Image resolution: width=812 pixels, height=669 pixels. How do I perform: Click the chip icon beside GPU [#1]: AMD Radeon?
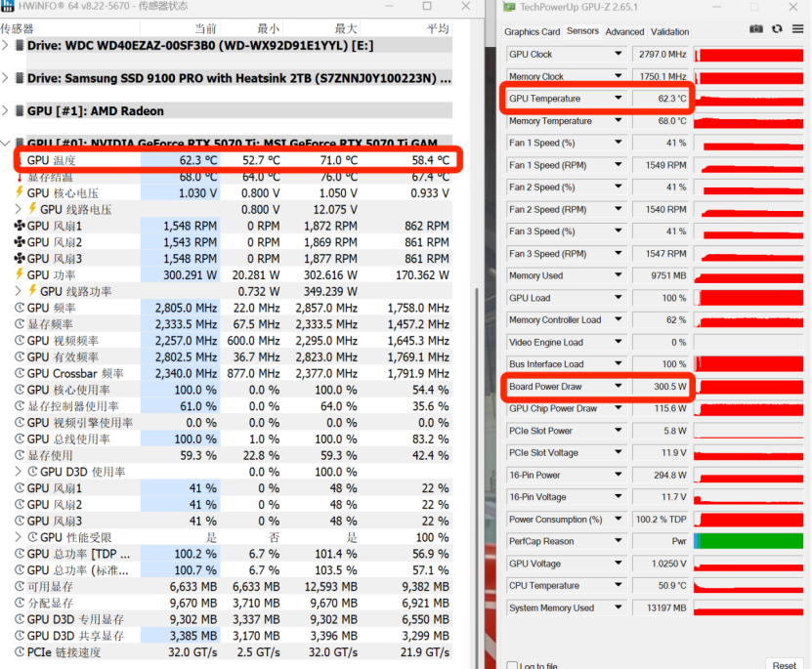(20, 110)
